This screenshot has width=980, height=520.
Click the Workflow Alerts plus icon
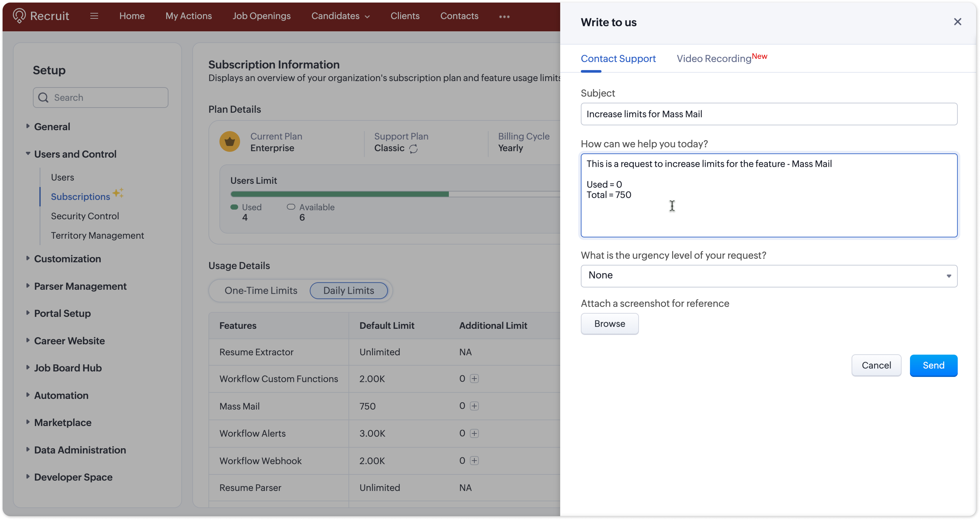tap(474, 433)
